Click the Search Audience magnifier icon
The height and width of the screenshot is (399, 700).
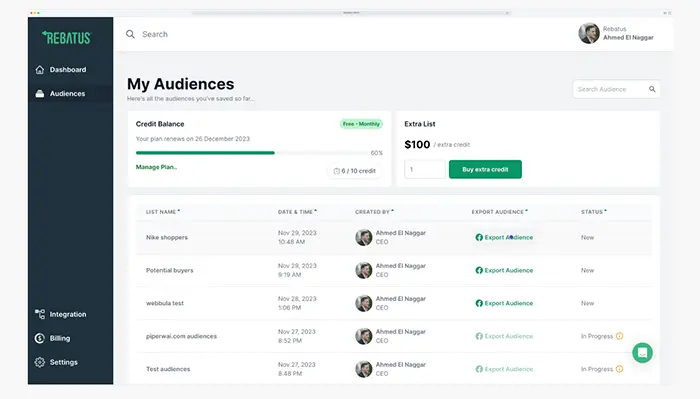[652, 89]
